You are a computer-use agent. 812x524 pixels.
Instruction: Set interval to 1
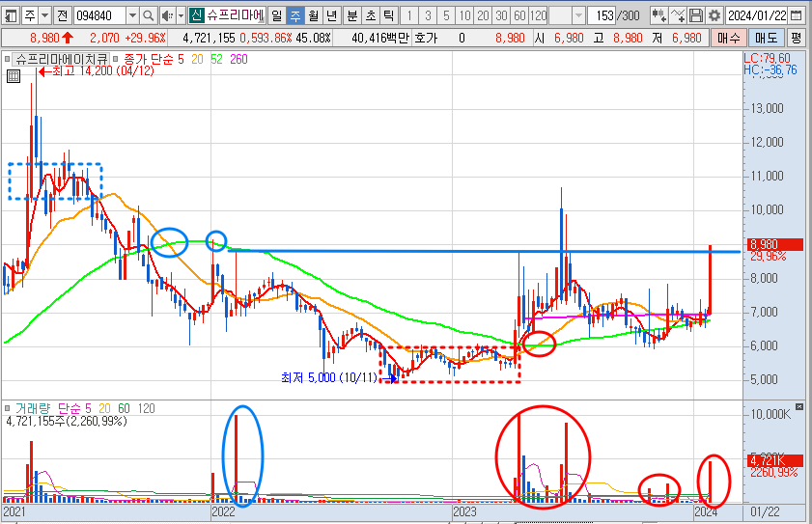coord(409,16)
